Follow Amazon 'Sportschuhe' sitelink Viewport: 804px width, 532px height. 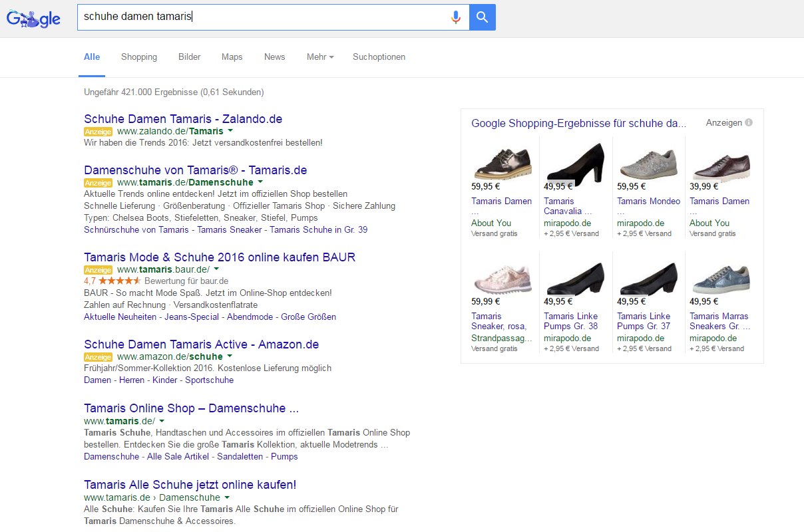click(210, 380)
